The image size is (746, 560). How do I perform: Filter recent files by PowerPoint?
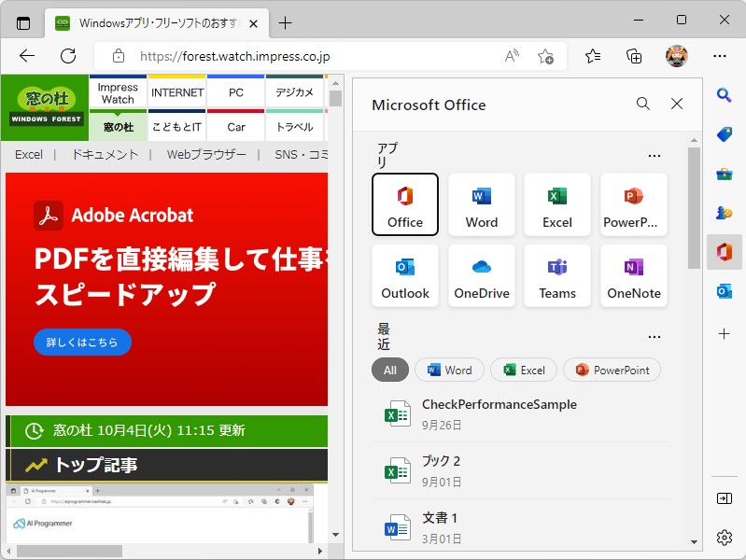point(612,370)
